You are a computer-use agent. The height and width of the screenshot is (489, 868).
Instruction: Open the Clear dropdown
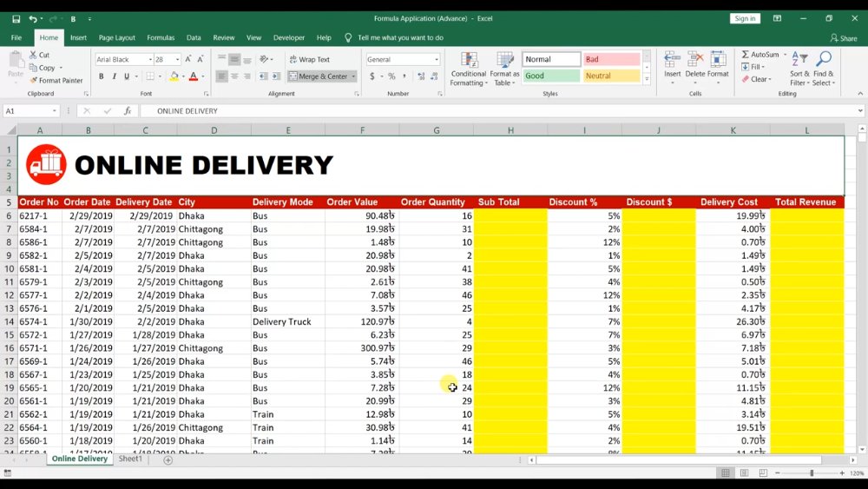point(757,79)
